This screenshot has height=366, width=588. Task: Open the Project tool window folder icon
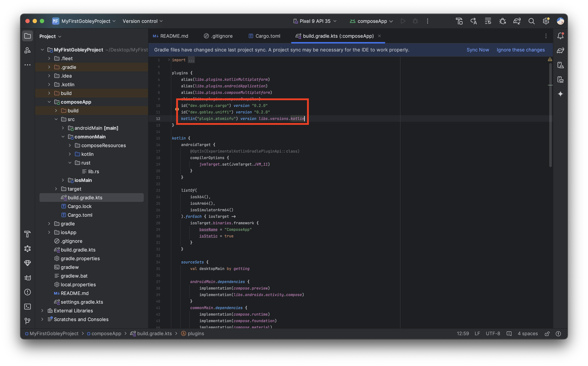[28, 36]
